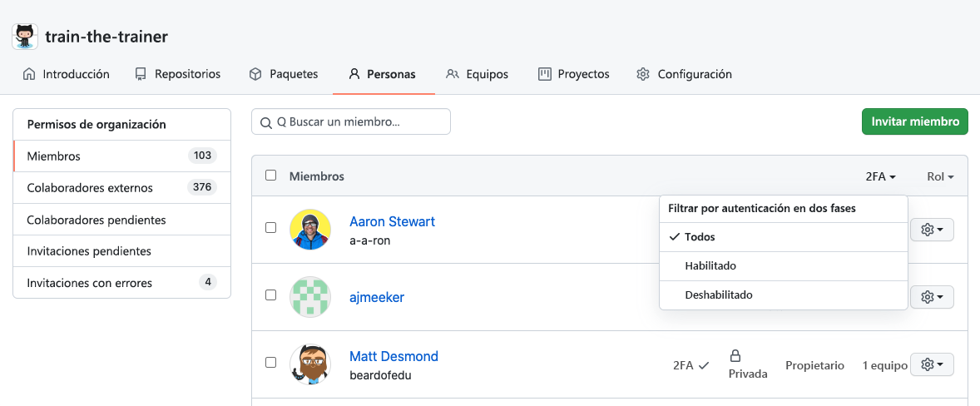Image resolution: width=980 pixels, height=406 pixels.
Task: Click the Privada visibility label
Action: point(748,374)
